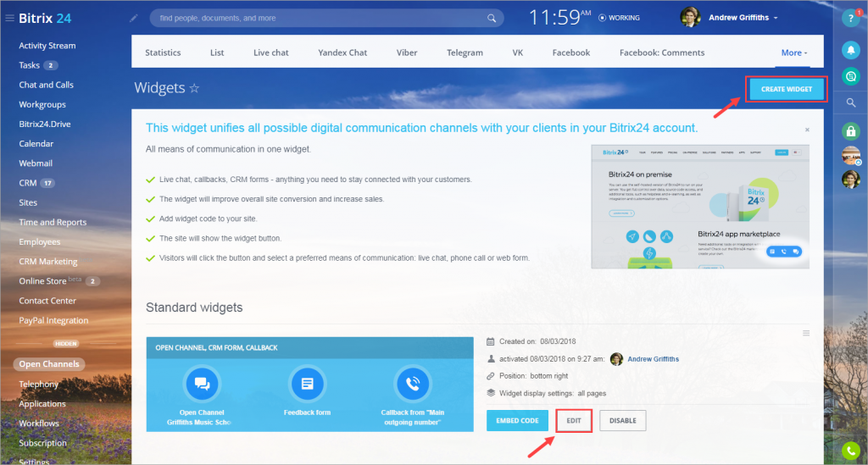Screen dimensions: 868x465
Task: Open Bitrix24.Drive in sidebar
Action: point(45,124)
